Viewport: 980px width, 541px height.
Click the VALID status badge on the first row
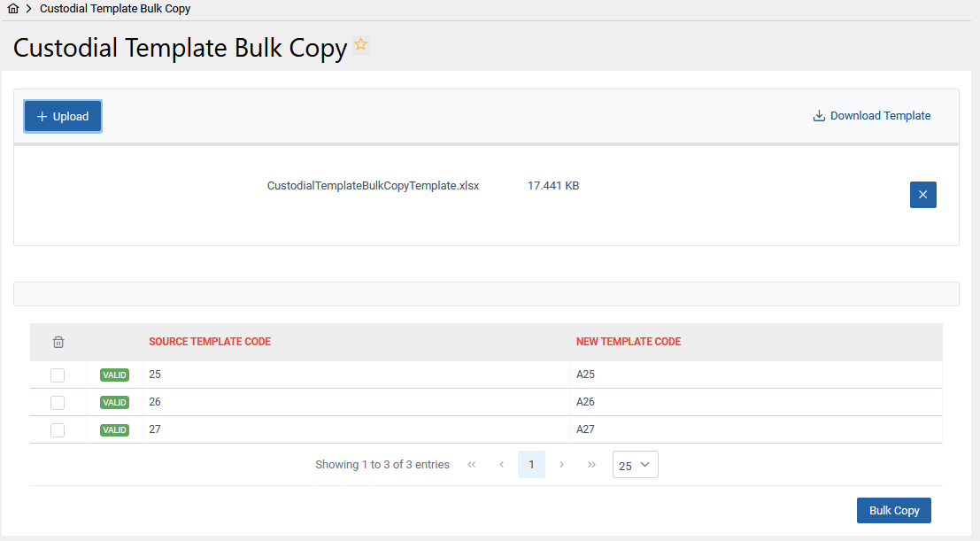[114, 375]
